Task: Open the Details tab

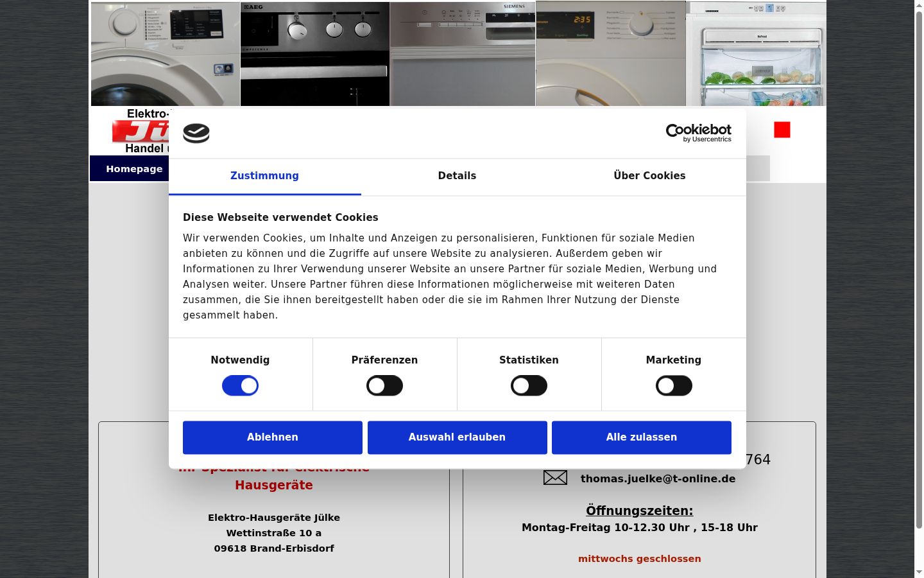Action: 457,176
